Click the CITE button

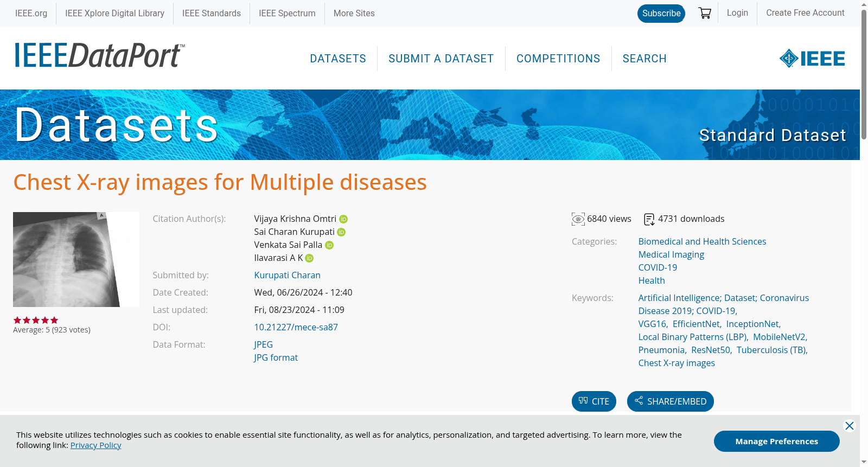point(594,401)
